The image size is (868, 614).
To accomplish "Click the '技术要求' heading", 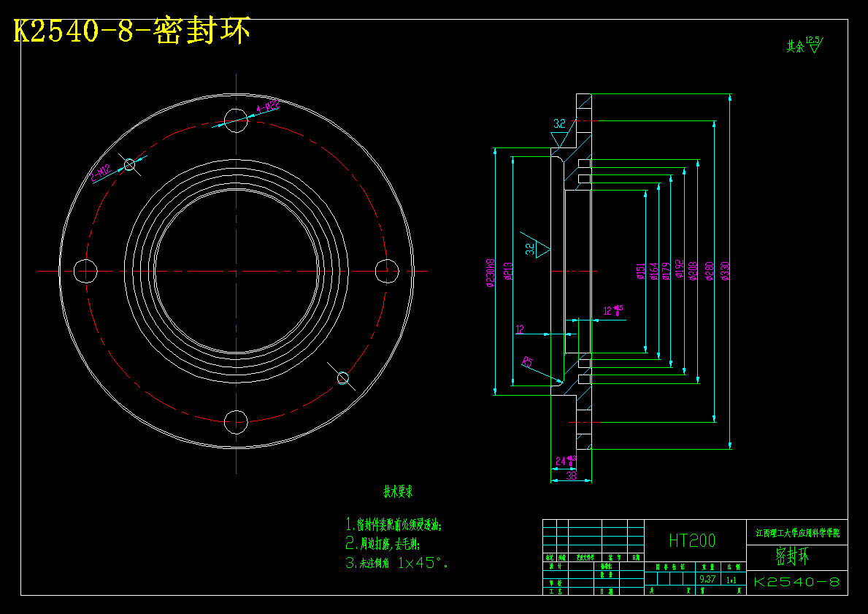I will click(x=398, y=491).
